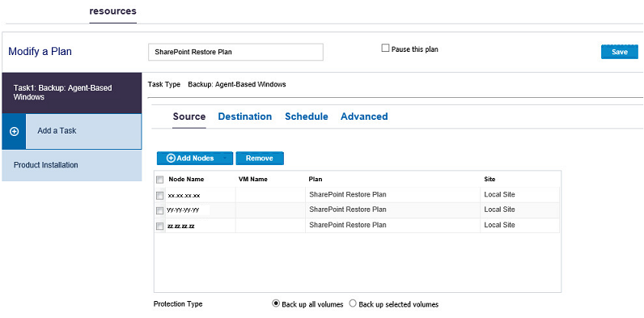Select Task1: Backup Agent-Based Windows in sidebar

click(72, 93)
